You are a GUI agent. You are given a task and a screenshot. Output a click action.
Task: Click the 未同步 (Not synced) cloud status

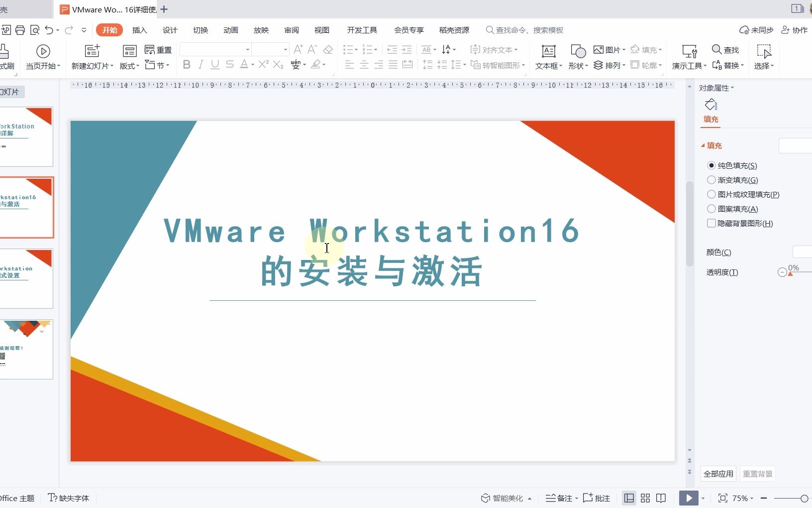coord(756,30)
